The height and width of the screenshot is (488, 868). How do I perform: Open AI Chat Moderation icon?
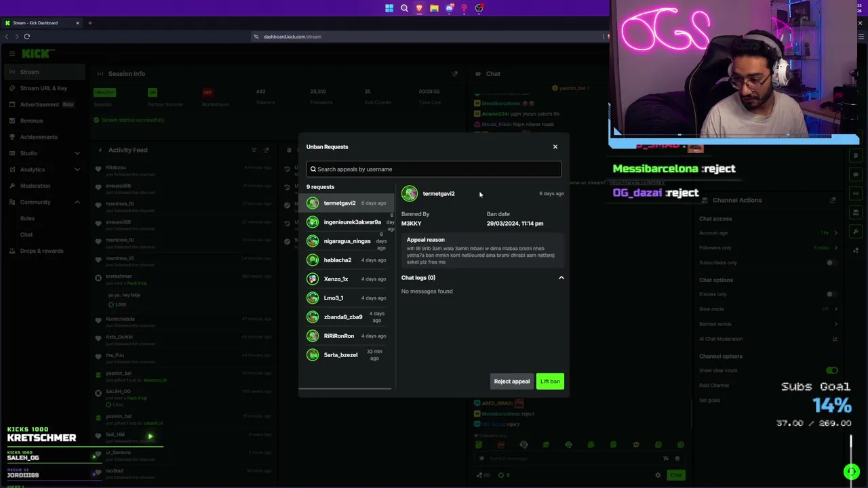[835, 339]
